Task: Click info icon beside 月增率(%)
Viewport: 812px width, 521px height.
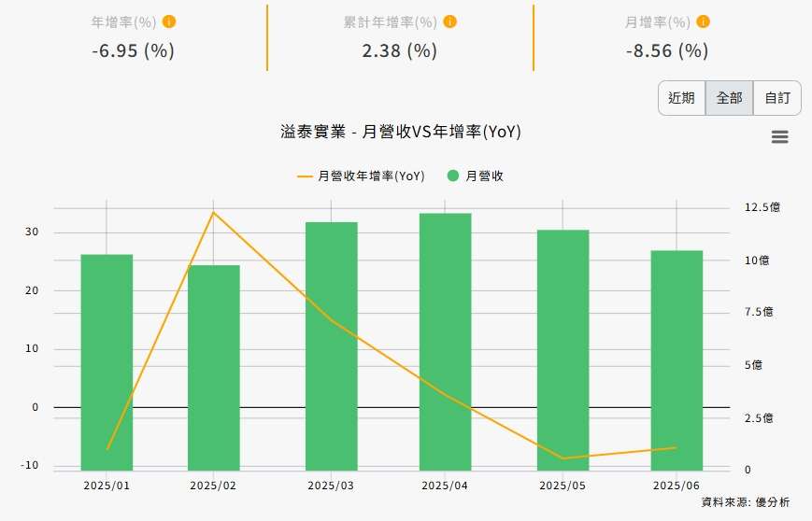Action: pos(703,21)
